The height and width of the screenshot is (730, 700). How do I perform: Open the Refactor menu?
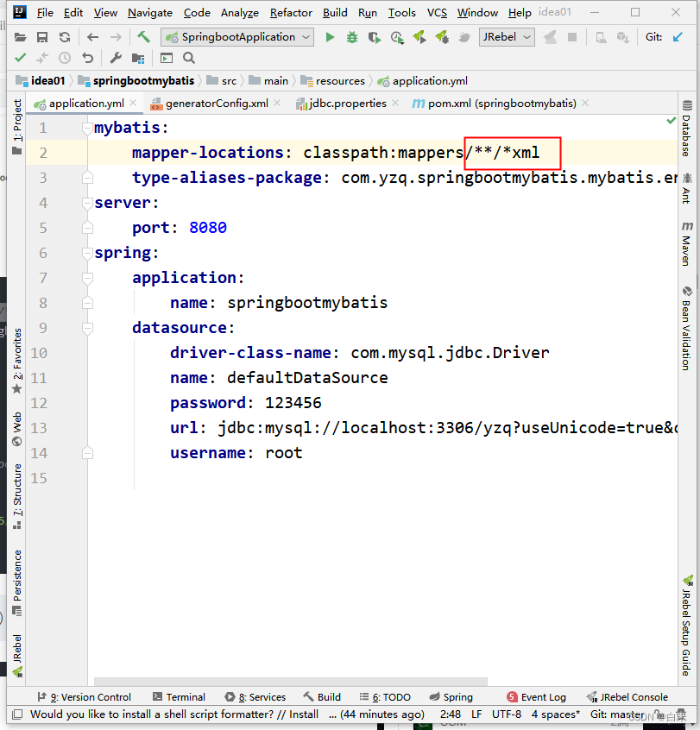point(291,12)
